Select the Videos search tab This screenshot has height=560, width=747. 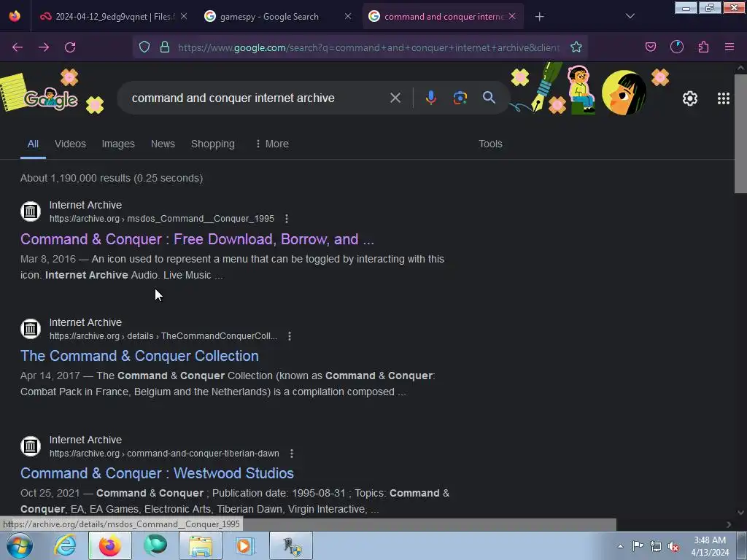pyautogui.click(x=70, y=144)
